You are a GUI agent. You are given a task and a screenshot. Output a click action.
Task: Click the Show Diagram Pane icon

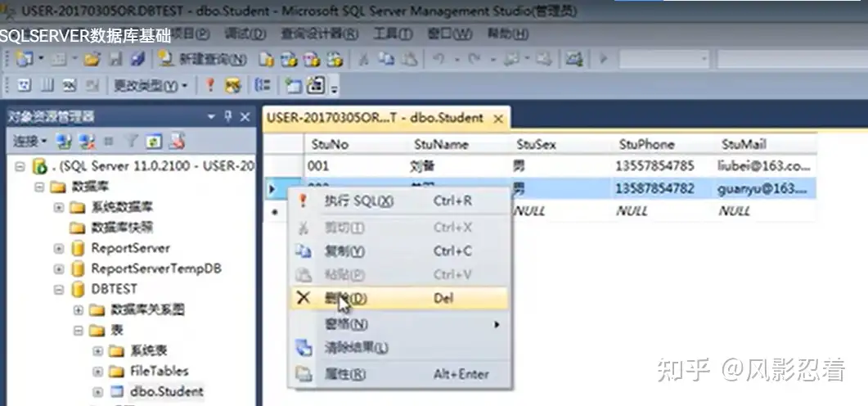coord(24,85)
